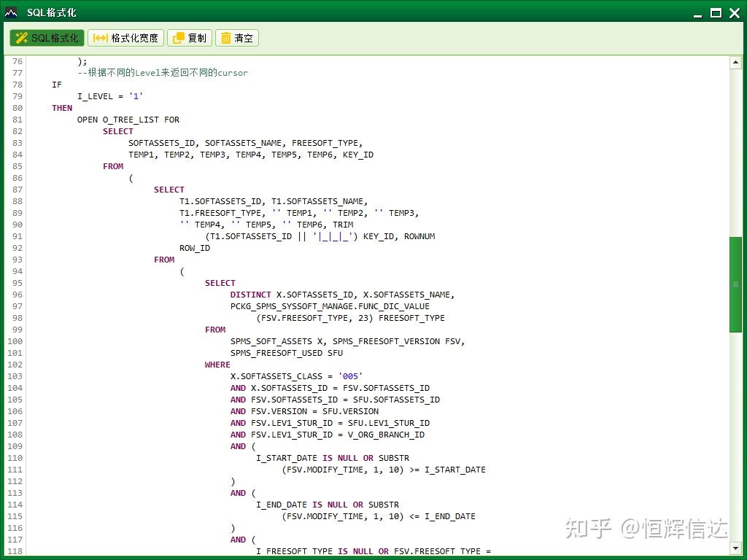Click line number 95 in gutter
Screen dimensions: 747x560
18,283
